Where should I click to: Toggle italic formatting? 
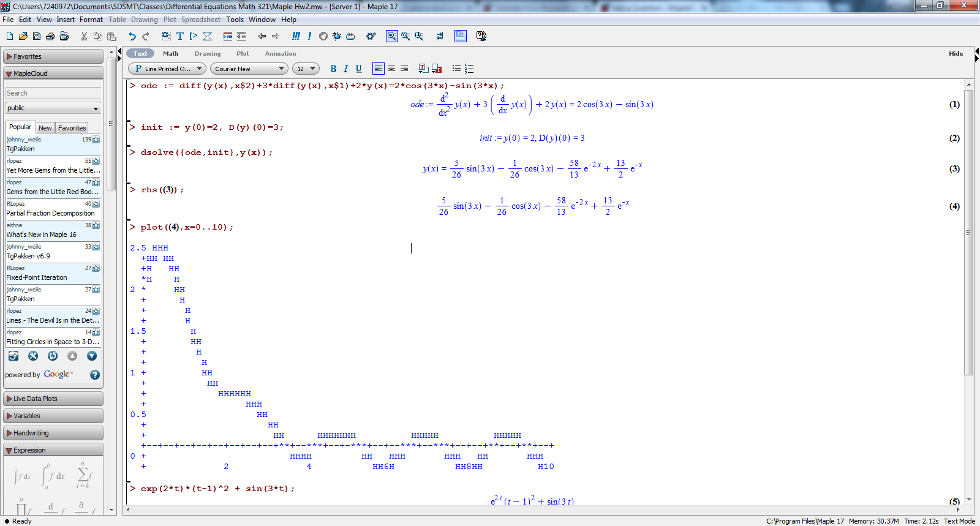pos(345,69)
